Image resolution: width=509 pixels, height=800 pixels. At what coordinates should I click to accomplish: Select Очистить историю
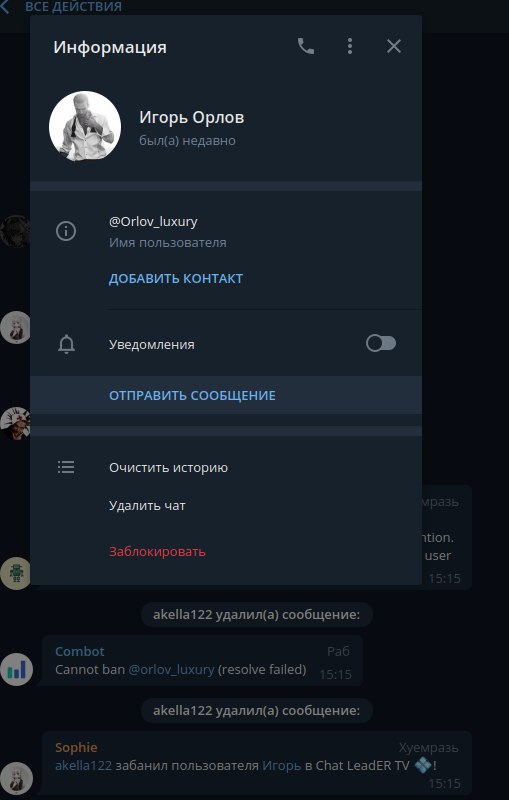point(168,467)
